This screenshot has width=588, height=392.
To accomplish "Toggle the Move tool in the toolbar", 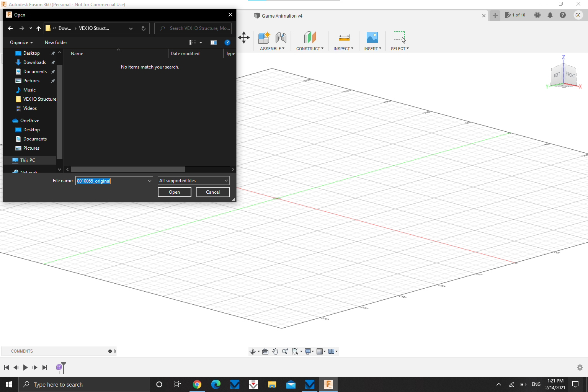I will tap(244, 38).
